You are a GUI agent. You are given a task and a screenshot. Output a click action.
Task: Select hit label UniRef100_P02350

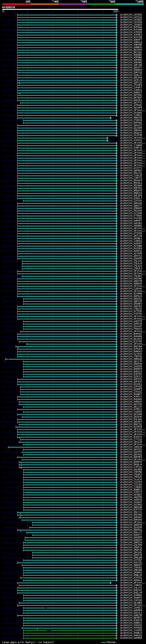pos(131,218)
